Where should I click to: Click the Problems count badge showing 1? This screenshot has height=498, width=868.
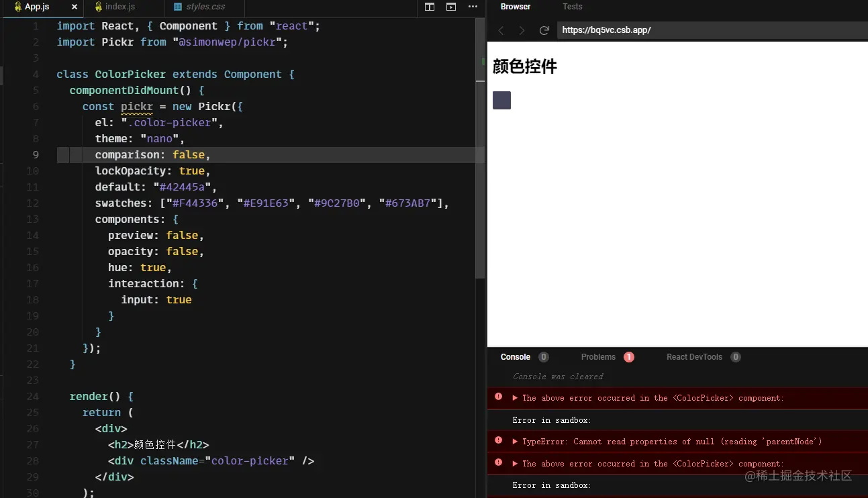coord(629,357)
